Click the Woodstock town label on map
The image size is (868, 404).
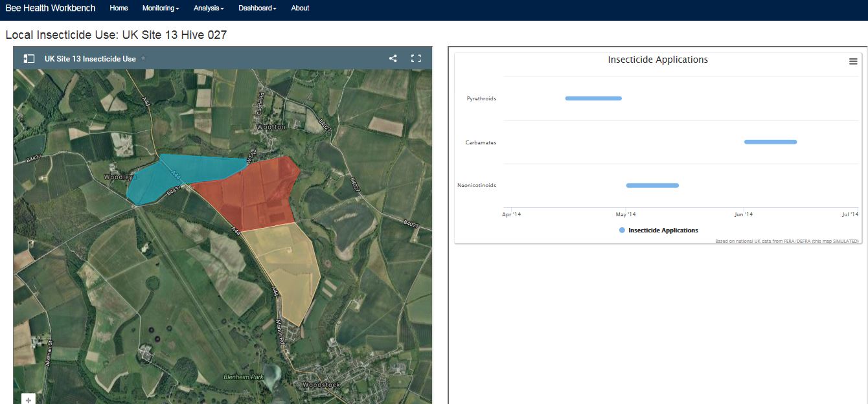[x=322, y=385]
